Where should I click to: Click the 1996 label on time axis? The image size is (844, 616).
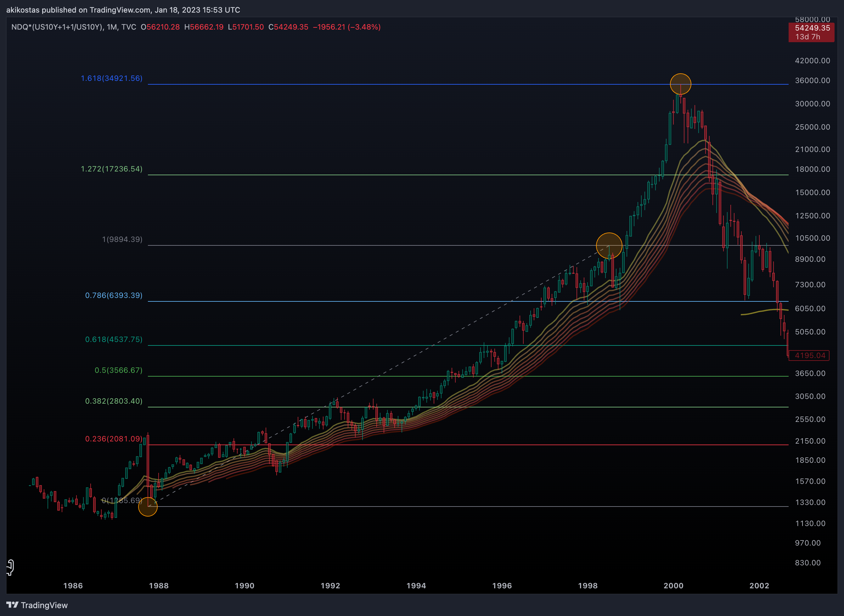(502, 585)
